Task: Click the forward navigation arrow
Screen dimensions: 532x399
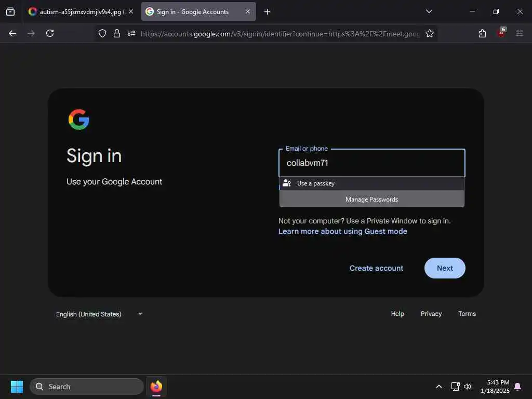Action: point(31,33)
